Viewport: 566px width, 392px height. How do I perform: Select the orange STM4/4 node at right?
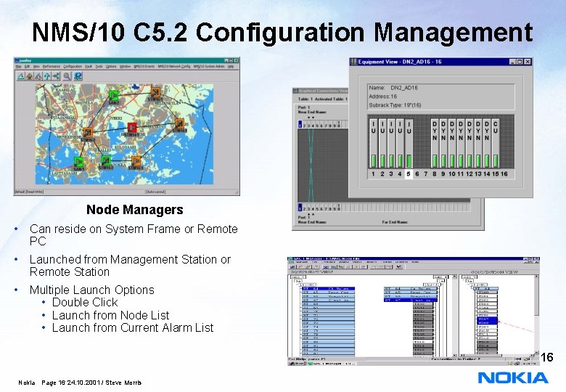point(179,124)
